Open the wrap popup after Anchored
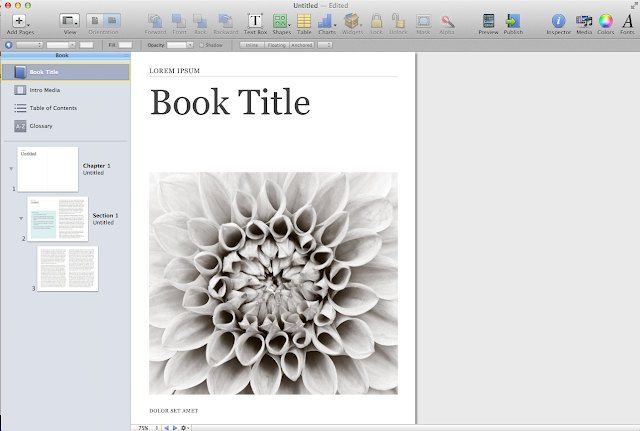Viewport: 640px width, 431px height. click(325, 45)
